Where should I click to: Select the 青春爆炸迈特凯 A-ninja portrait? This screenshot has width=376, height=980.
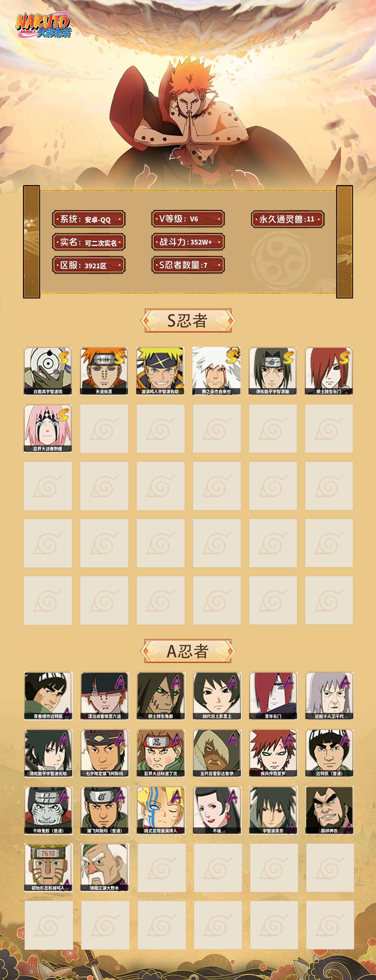click(x=48, y=696)
